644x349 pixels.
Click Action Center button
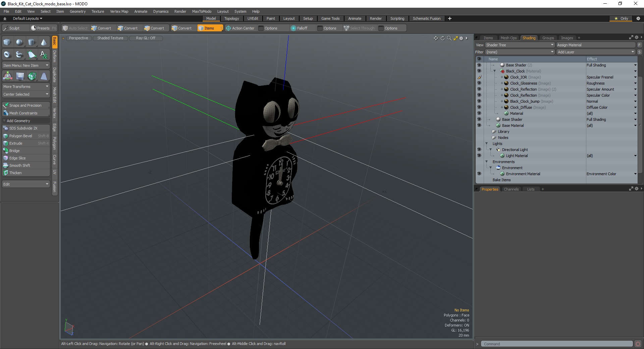pyautogui.click(x=240, y=28)
